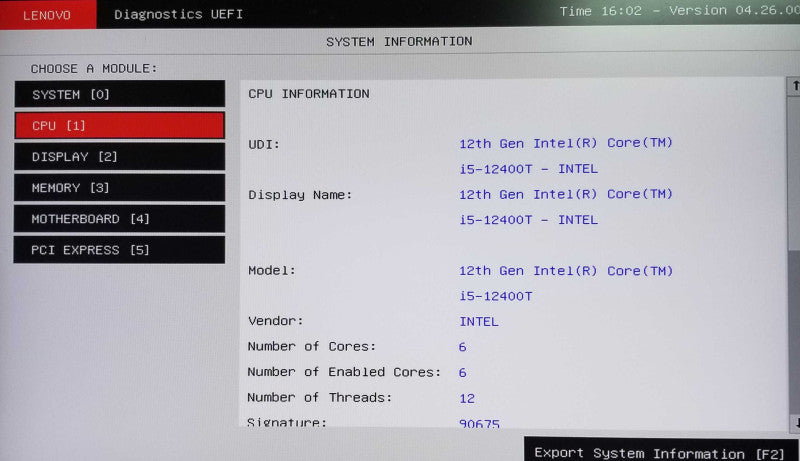Select the SYSTEM [0] module

coord(120,94)
